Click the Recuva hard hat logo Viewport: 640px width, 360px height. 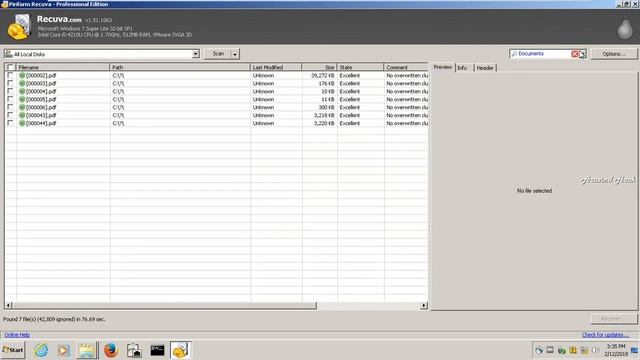click(19, 27)
